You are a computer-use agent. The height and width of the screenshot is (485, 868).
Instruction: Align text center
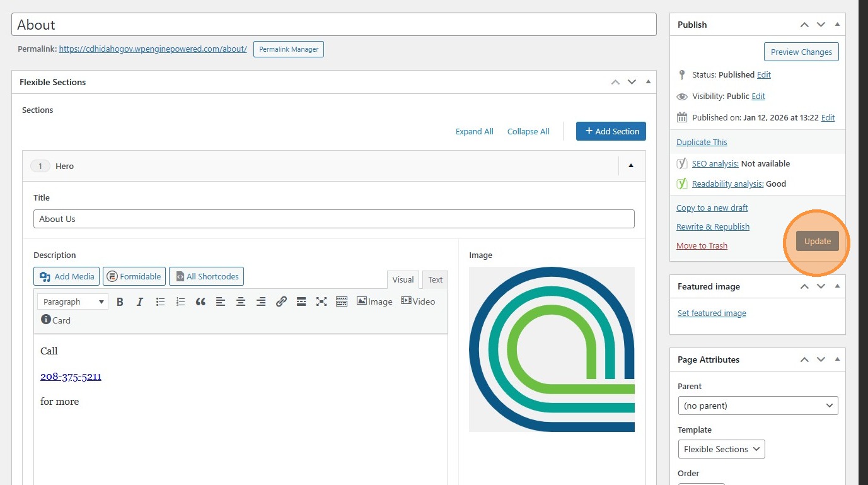tap(241, 301)
